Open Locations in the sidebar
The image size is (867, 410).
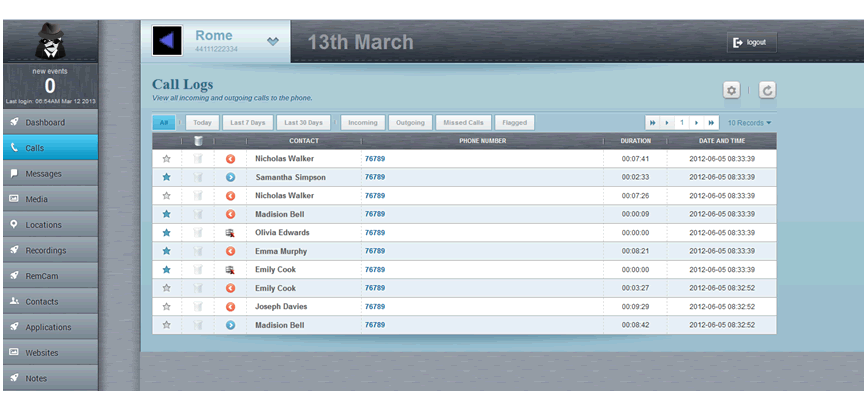pyautogui.click(x=49, y=225)
